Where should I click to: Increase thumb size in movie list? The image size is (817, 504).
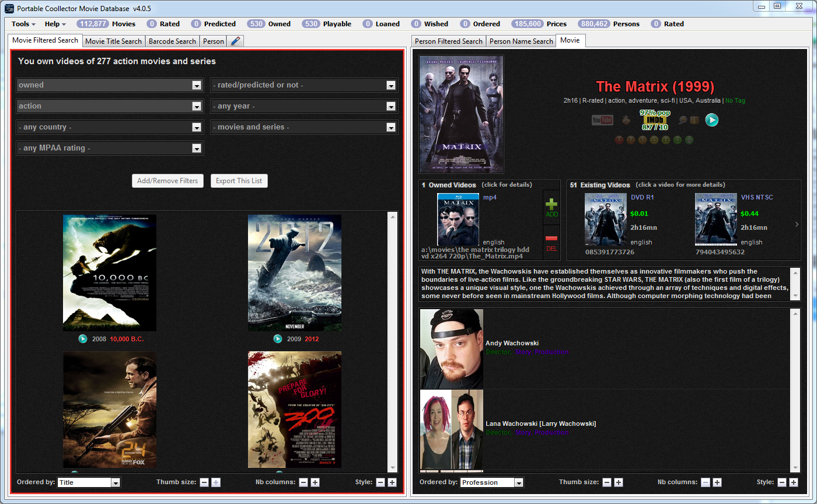coord(216,482)
